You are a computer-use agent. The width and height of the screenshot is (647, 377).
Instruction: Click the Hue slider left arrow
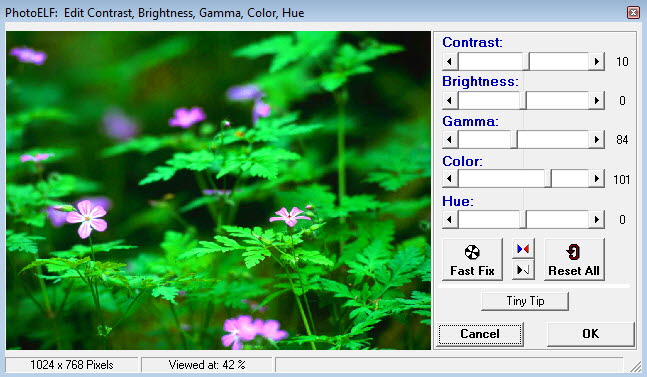click(450, 219)
